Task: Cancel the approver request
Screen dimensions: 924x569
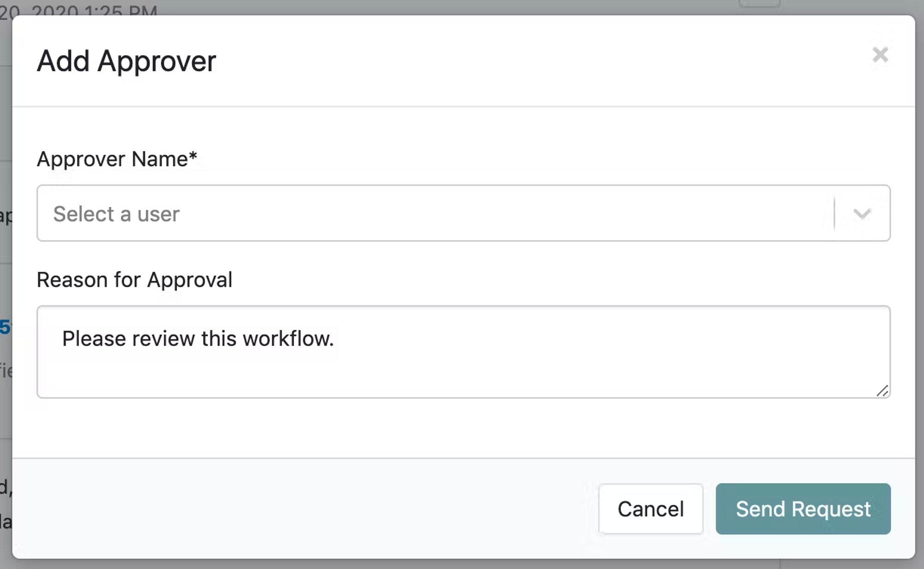Action: (650, 509)
